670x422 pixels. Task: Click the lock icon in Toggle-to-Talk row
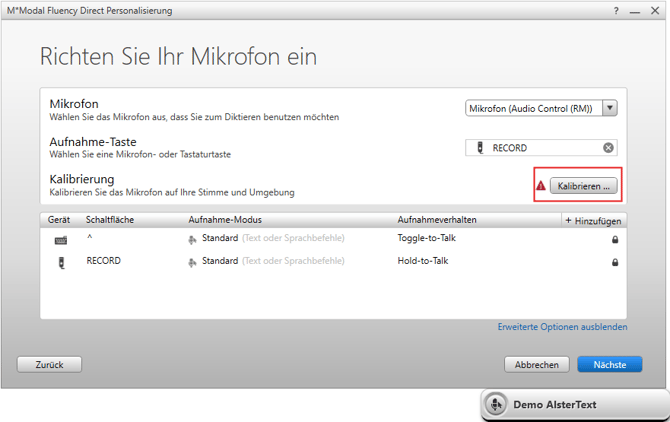[615, 240]
